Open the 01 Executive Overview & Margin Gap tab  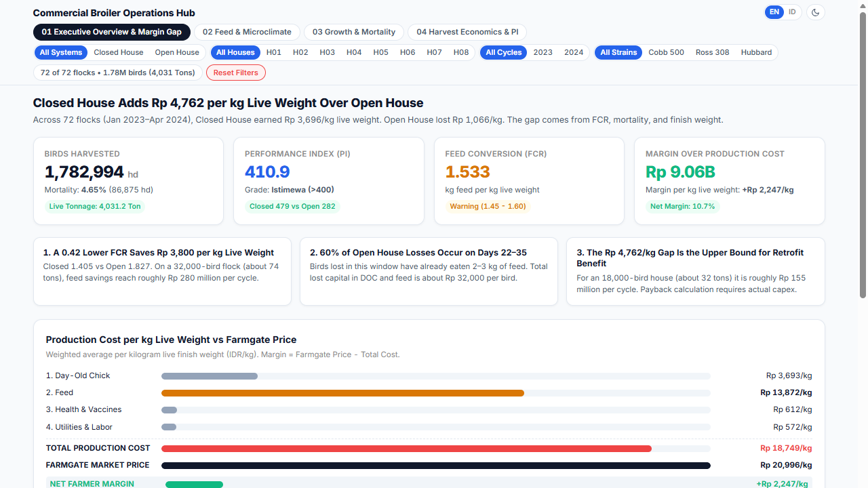click(112, 32)
